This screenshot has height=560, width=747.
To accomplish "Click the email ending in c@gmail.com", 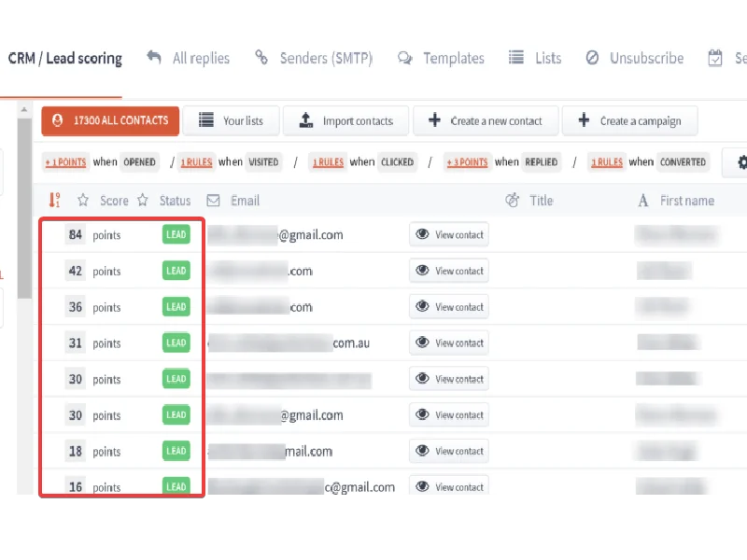I will coord(301,486).
